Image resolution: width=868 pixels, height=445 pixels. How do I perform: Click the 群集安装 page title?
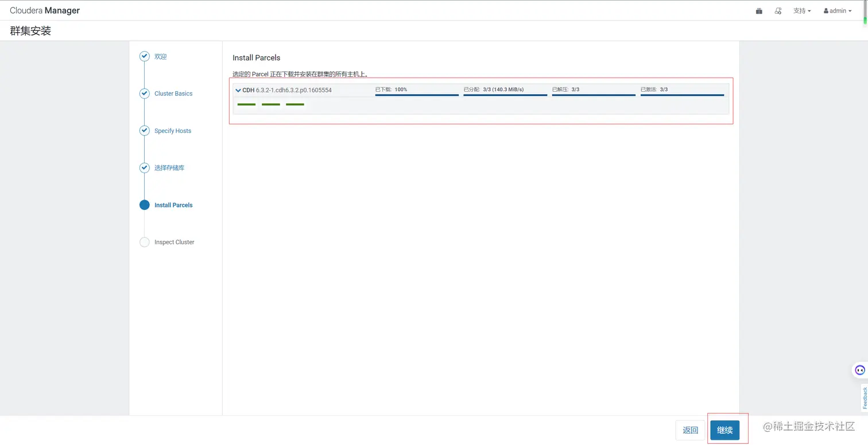pos(30,31)
